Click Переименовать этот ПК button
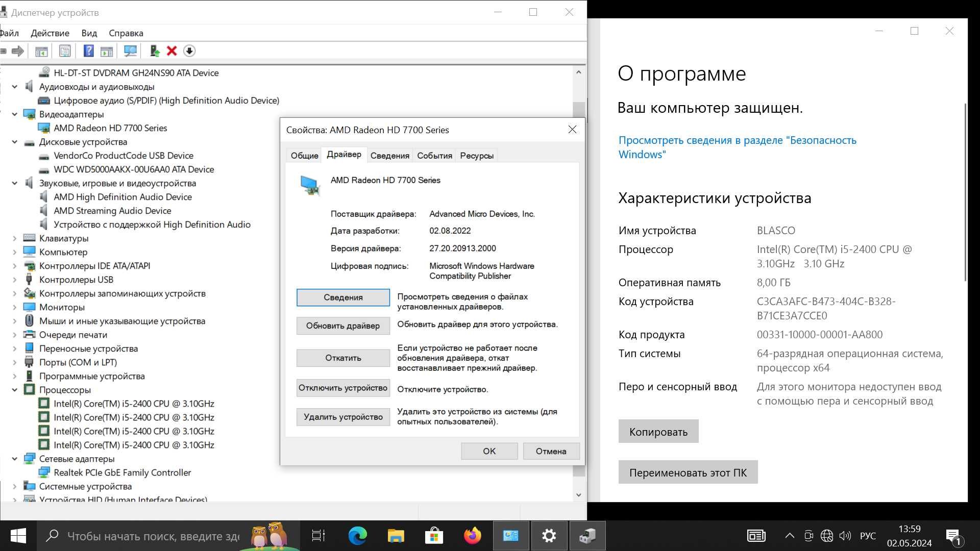 [688, 472]
